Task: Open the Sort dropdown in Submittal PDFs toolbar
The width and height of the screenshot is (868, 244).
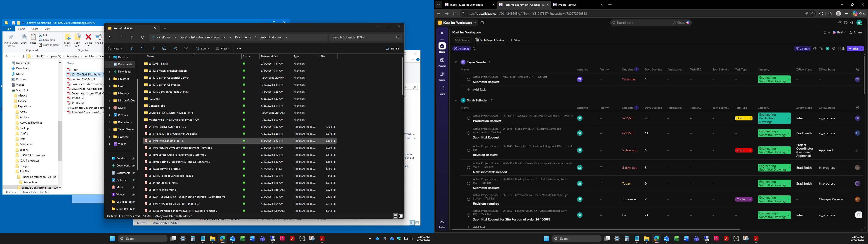Action: pos(203,49)
